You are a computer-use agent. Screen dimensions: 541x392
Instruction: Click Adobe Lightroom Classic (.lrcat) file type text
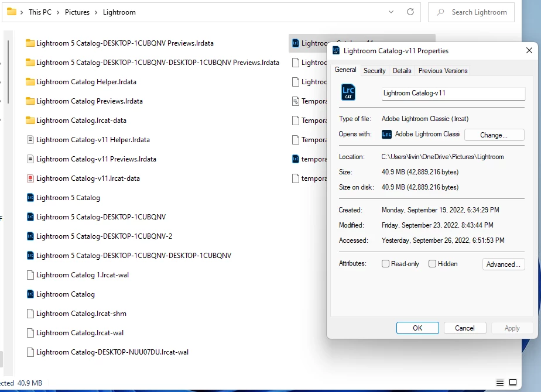pyautogui.click(x=425, y=119)
